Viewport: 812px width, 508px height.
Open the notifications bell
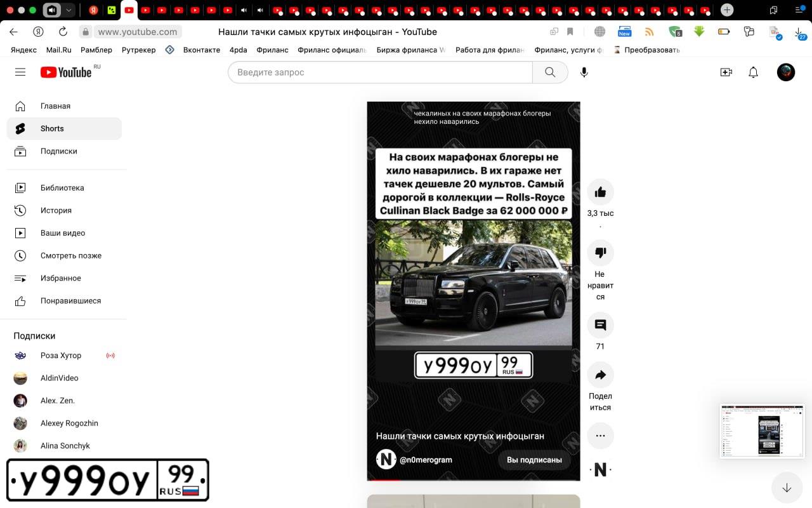753,72
